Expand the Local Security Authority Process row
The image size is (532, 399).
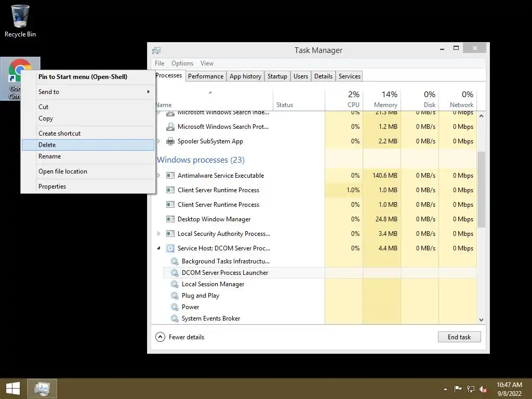[x=158, y=234]
